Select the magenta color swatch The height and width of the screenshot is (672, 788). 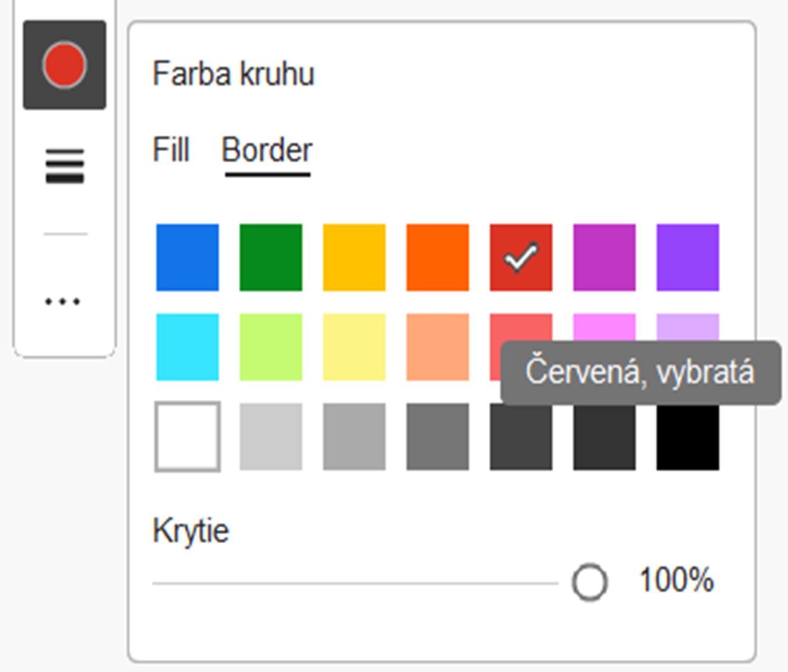(603, 256)
